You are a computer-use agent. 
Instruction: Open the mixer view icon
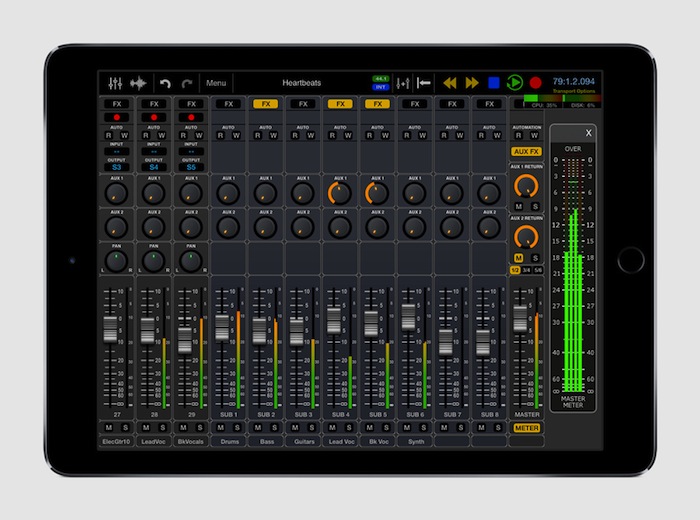point(115,83)
